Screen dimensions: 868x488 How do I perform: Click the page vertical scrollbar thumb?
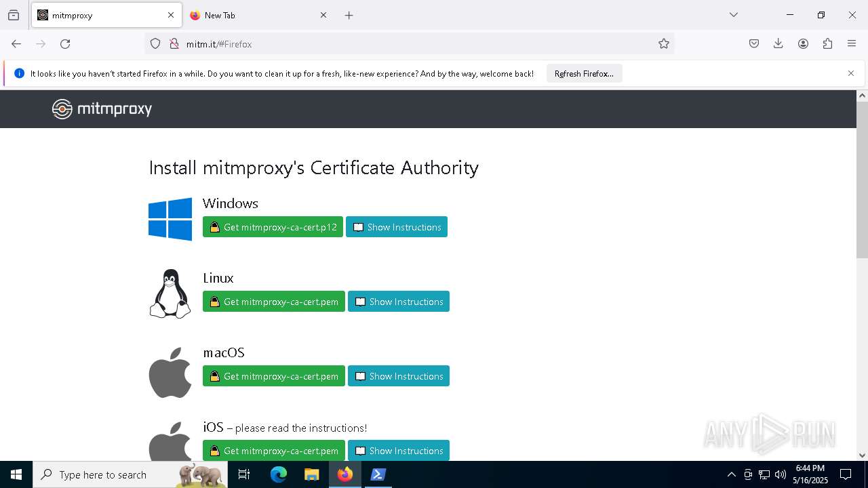pos(862,180)
